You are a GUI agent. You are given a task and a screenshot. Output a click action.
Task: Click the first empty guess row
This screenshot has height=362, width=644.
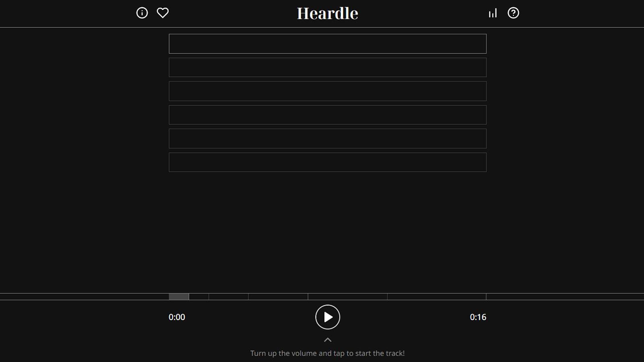[328, 43]
